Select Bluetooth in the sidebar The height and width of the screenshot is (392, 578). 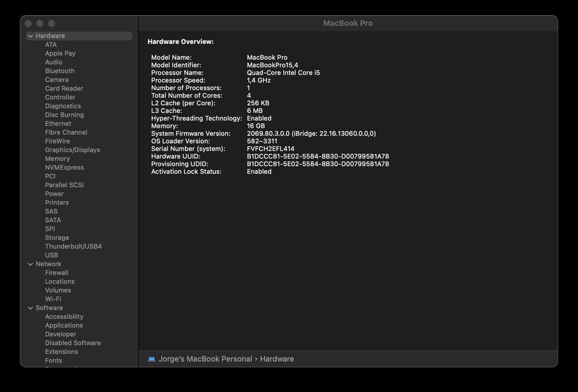point(60,71)
